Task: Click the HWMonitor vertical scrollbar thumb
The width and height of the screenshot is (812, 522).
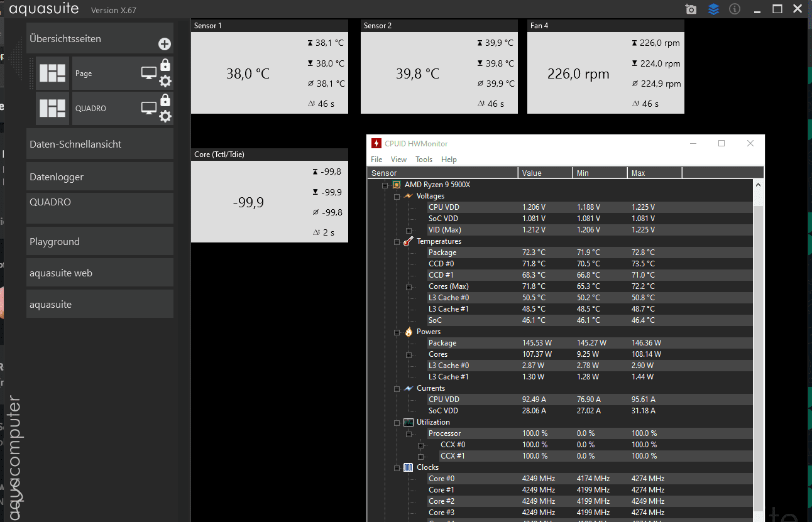Action: point(759,358)
